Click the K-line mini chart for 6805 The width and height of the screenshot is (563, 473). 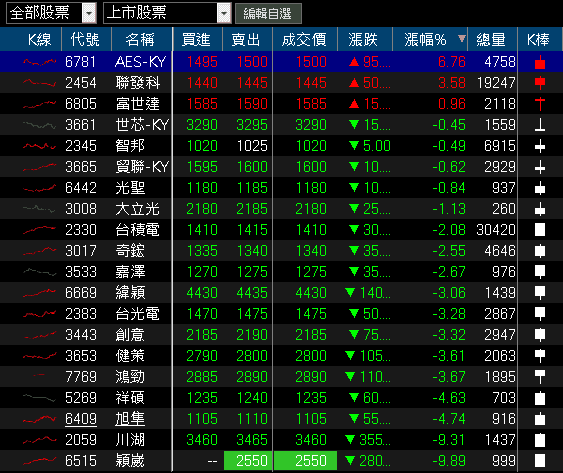coord(39,105)
